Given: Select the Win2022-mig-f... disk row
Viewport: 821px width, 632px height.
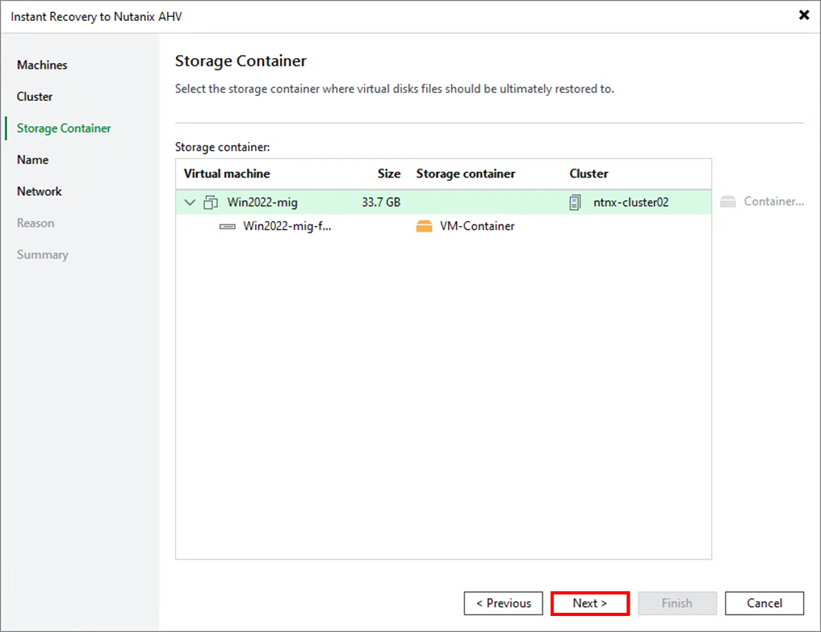Looking at the screenshot, I should tap(443, 226).
